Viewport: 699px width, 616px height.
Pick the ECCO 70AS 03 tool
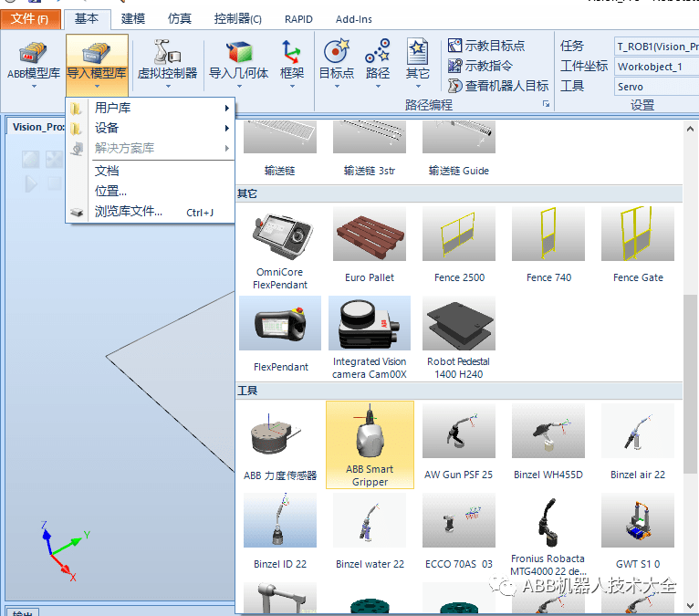click(459, 531)
